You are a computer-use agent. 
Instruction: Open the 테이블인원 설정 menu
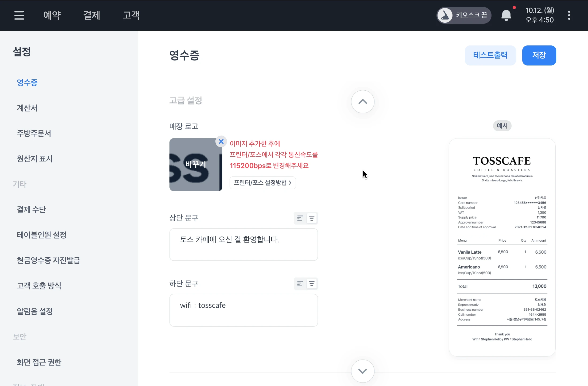(41, 235)
